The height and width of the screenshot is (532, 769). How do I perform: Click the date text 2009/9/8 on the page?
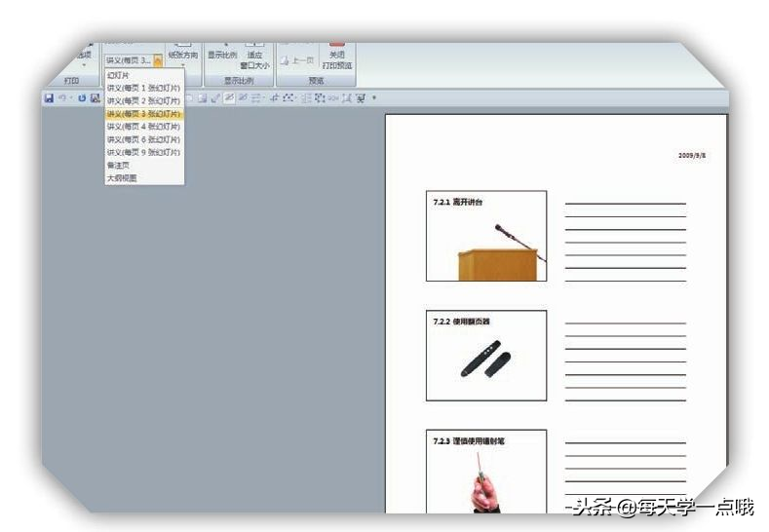pos(692,156)
